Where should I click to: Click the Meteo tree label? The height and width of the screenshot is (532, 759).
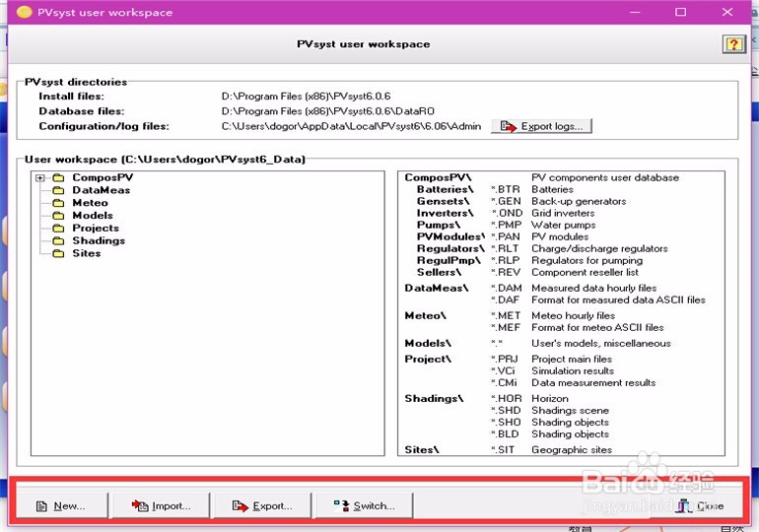coord(90,203)
